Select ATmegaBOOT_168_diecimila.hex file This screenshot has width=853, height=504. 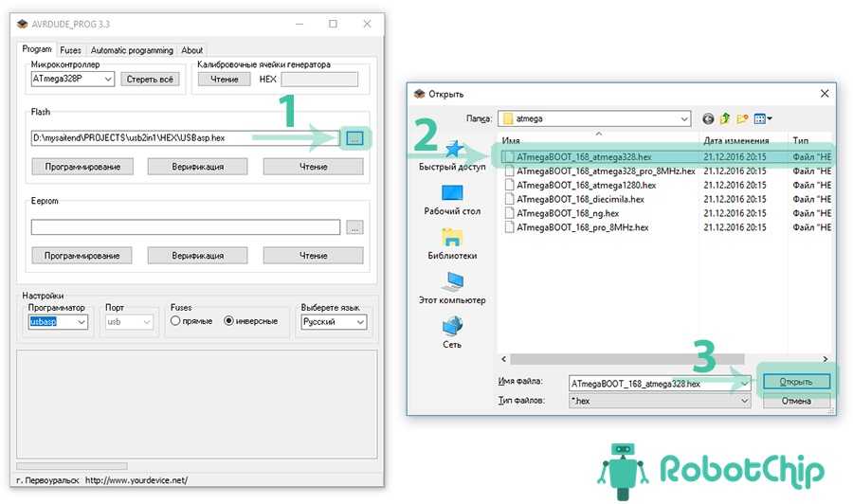580,200
